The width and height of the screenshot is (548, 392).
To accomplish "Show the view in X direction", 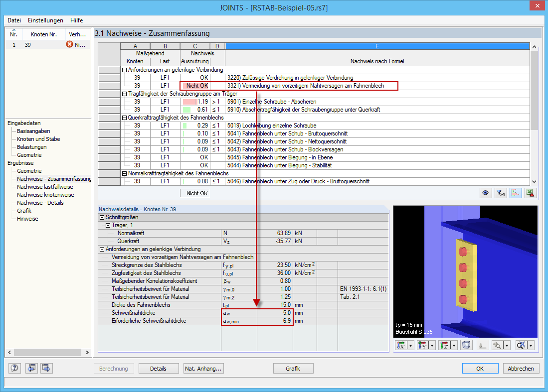I will pyautogui.click(x=401, y=345).
